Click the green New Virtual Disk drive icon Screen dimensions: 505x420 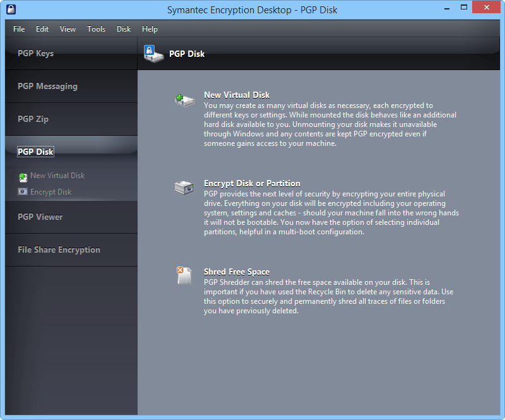coord(185,99)
